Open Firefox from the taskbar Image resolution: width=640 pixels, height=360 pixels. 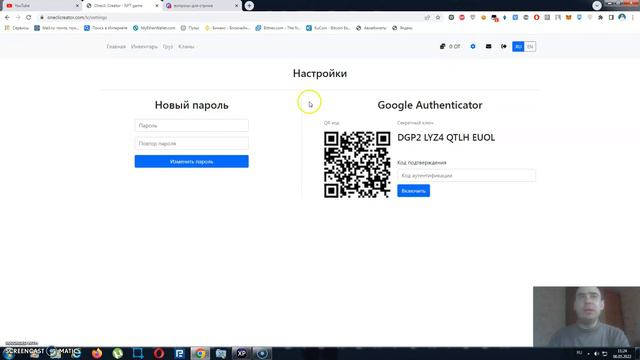97,353
